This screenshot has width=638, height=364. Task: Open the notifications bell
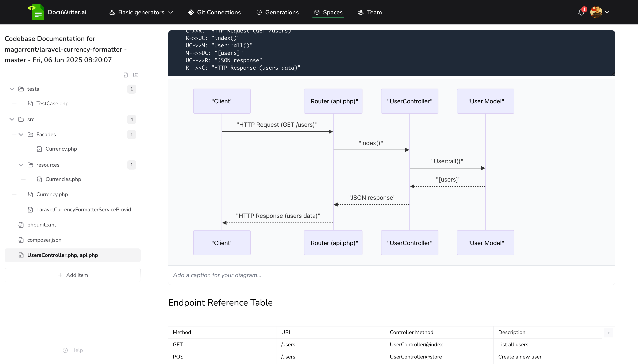[581, 12]
